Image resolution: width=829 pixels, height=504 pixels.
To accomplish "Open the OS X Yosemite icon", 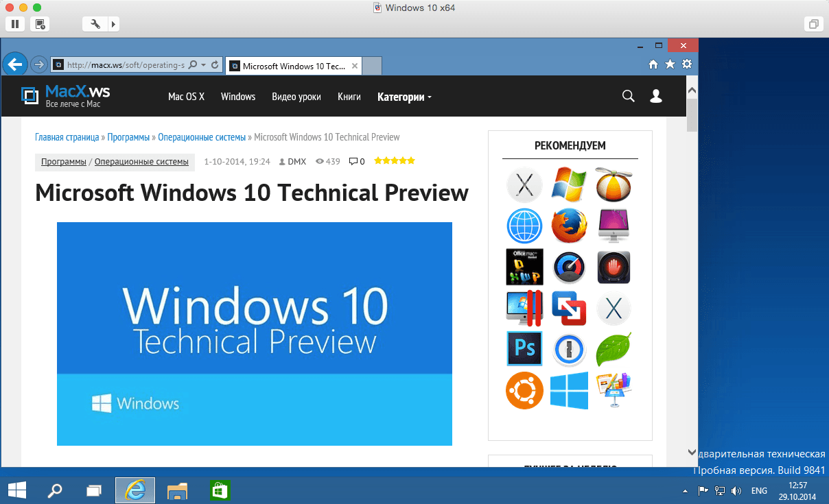I will pos(614,309).
